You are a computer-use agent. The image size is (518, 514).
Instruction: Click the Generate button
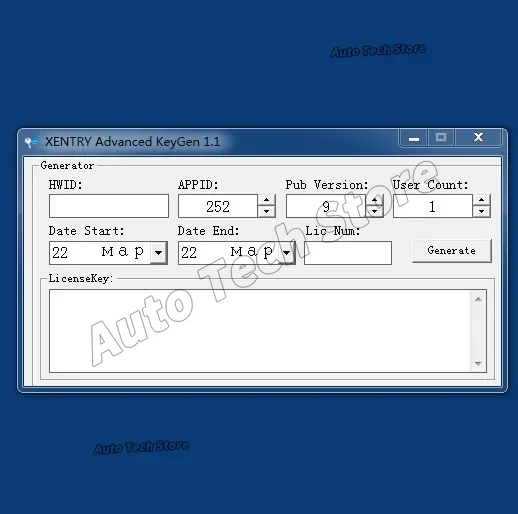[x=452, y=251]
